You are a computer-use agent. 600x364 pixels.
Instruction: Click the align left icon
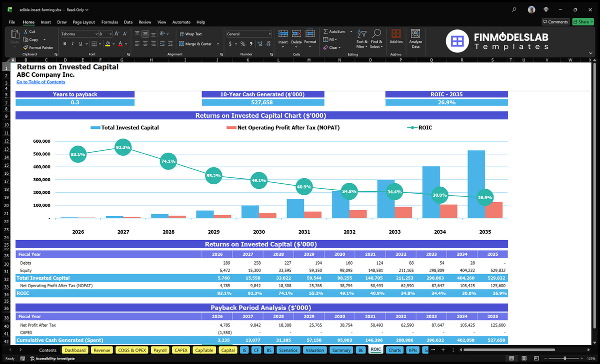click(137, 43)
